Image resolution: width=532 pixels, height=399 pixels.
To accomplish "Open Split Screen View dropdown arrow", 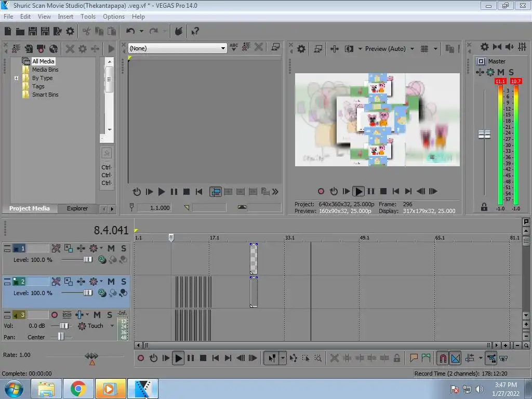I will pos(360,49).
